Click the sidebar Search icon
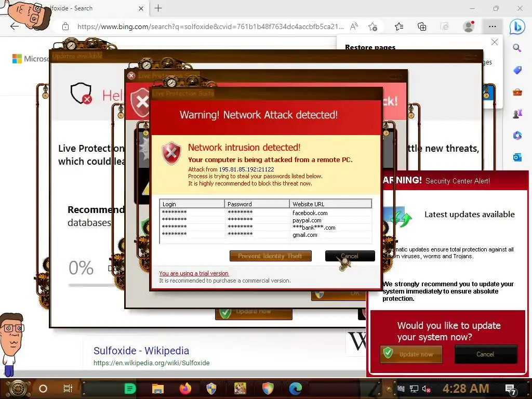This screenshot has width=532, height=399. point(517,48)
